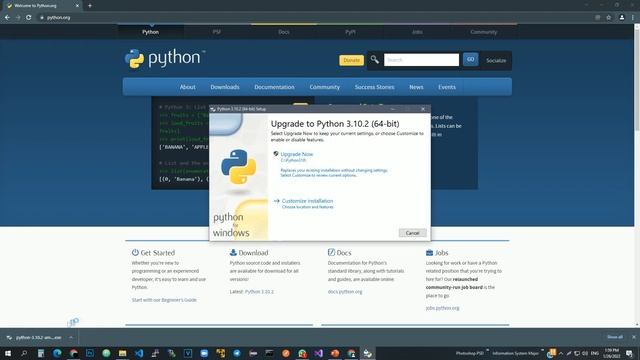Open Zoom from the taskbar
Viewport: 640px width, 360px height.
[204, 353]
